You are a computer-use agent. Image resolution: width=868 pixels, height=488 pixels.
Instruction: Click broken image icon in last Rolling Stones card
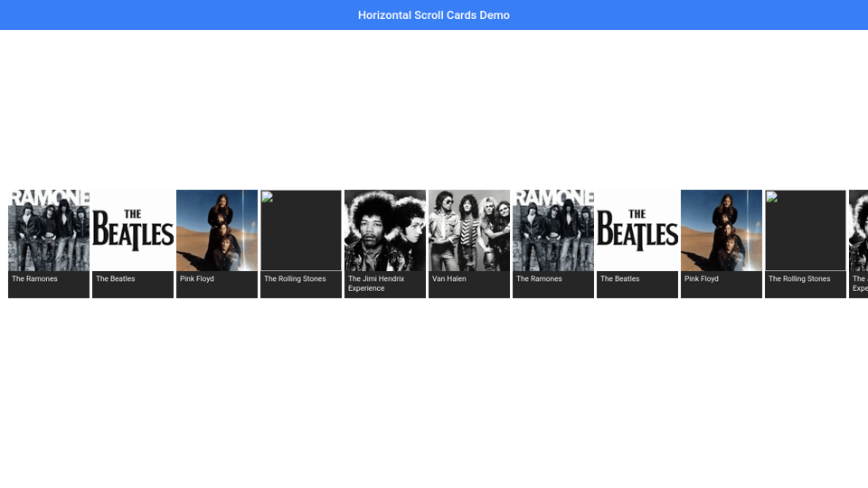[771, 197]
